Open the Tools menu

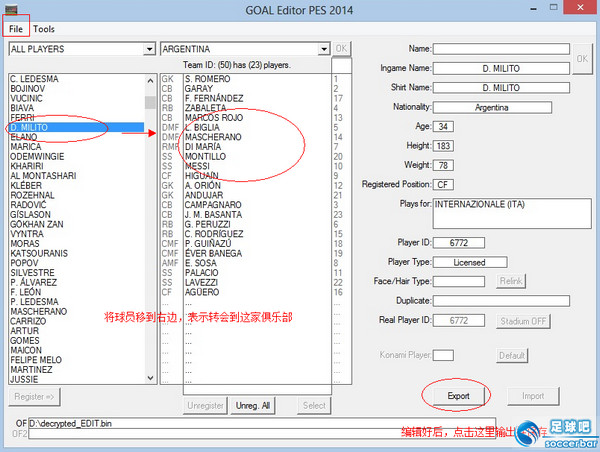(44, 29)
